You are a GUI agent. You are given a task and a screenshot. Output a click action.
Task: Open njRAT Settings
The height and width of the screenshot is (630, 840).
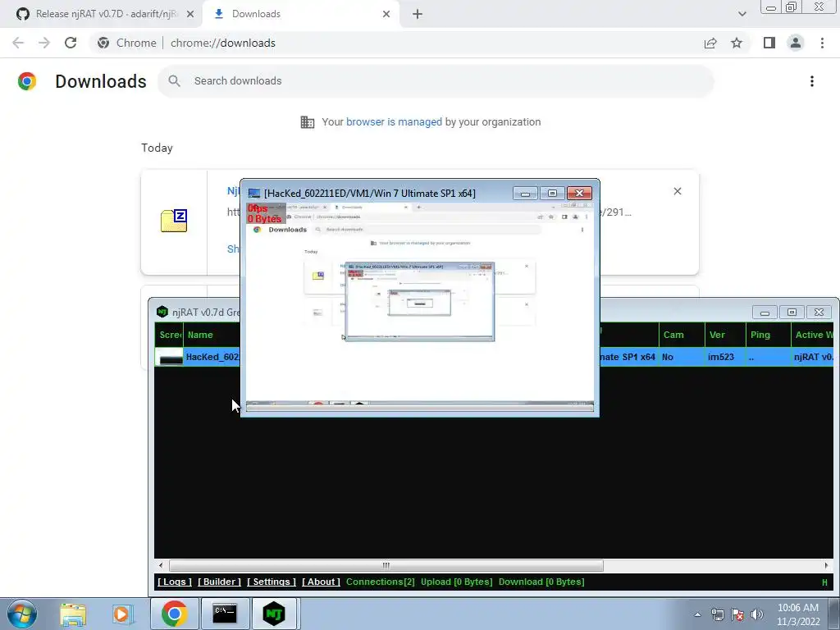271,582
